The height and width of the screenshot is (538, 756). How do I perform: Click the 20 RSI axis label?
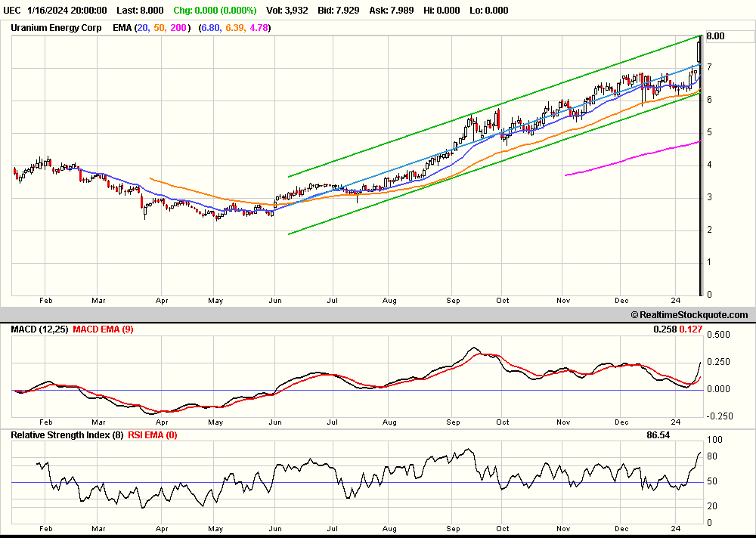[712, 506]
